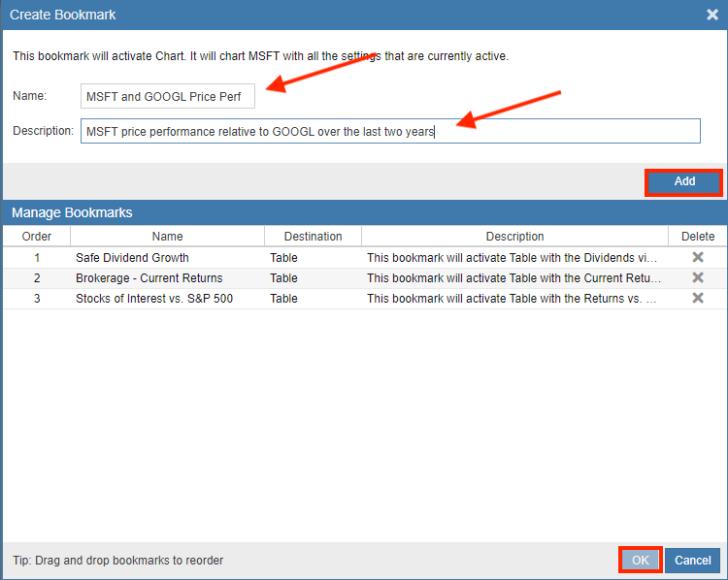The width and height of the screenshot is (728, 580).
Task: Click the Destination column header
Action: click(x=313, y=237)
